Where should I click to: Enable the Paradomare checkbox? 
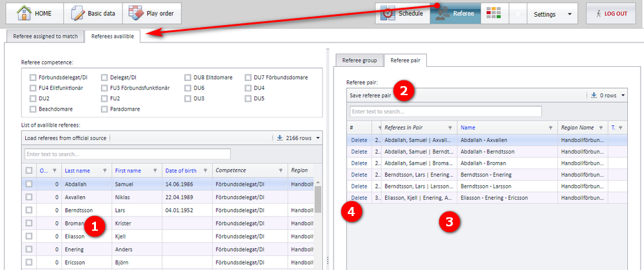click(104, 109)
